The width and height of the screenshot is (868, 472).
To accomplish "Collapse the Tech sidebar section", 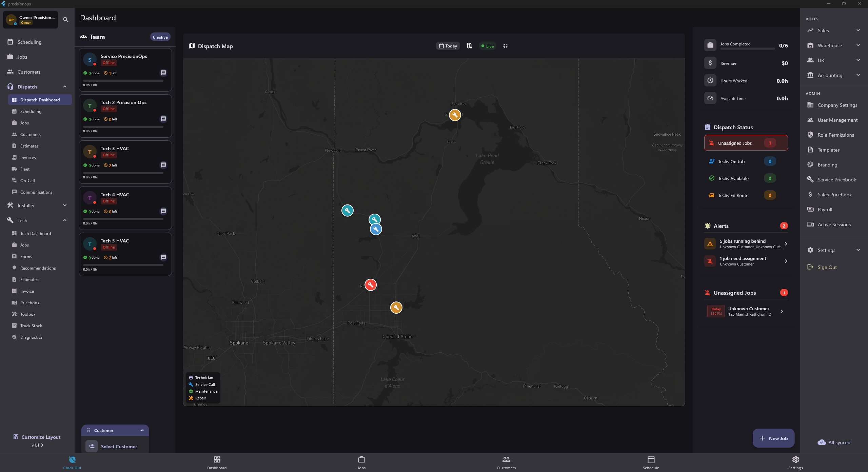I will click(x=65, y=220).
